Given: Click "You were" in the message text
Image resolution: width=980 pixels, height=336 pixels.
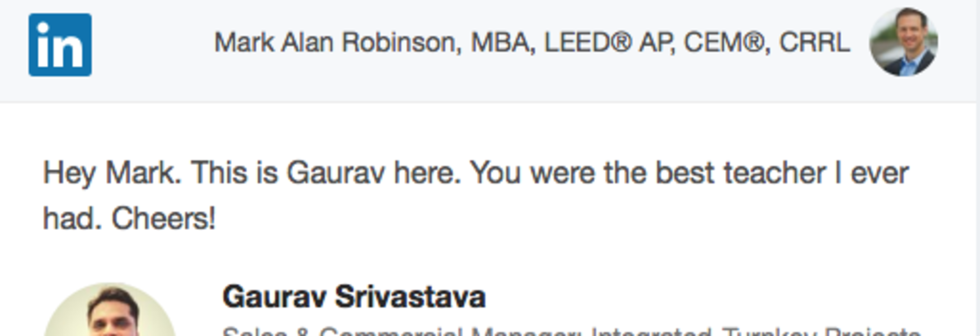Looking at the screenshot, I should point(532,173).
